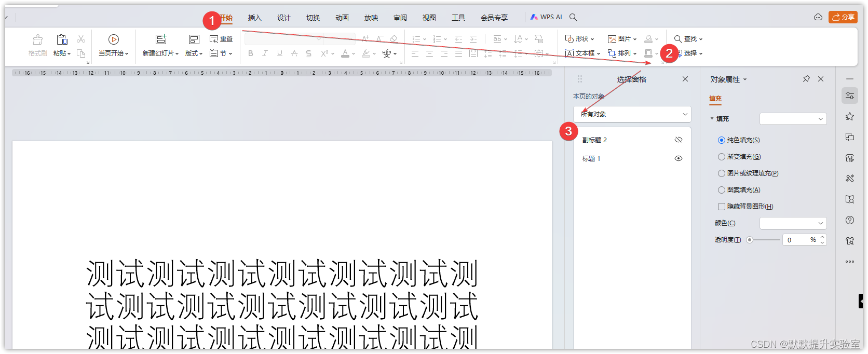Click the search magnifier icon in tab bar

coord(573,17)
